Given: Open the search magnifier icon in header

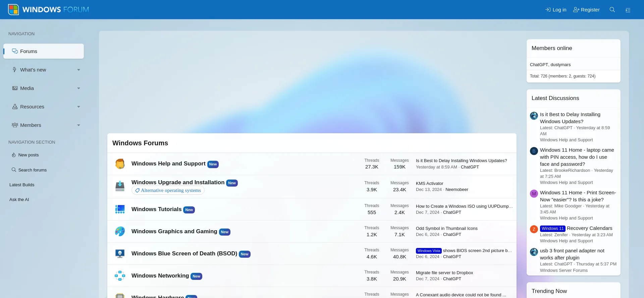Looking at the screenshot, I should (x=612, y=10).
